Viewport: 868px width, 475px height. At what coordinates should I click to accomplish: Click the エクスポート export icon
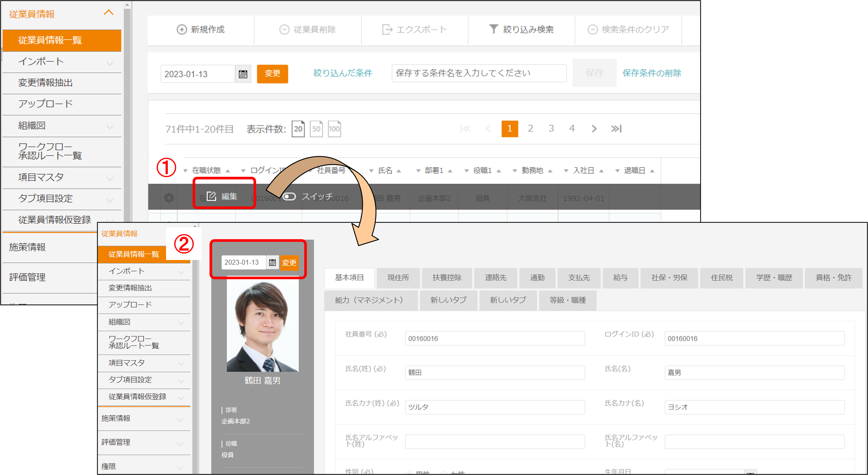387,30
